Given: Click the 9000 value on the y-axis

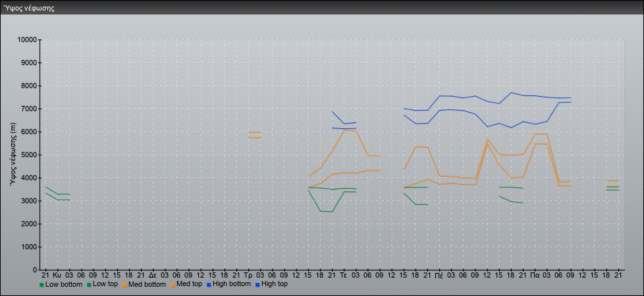Looking at the screenshot, I should pyautogui.click(x=29, y=62).
